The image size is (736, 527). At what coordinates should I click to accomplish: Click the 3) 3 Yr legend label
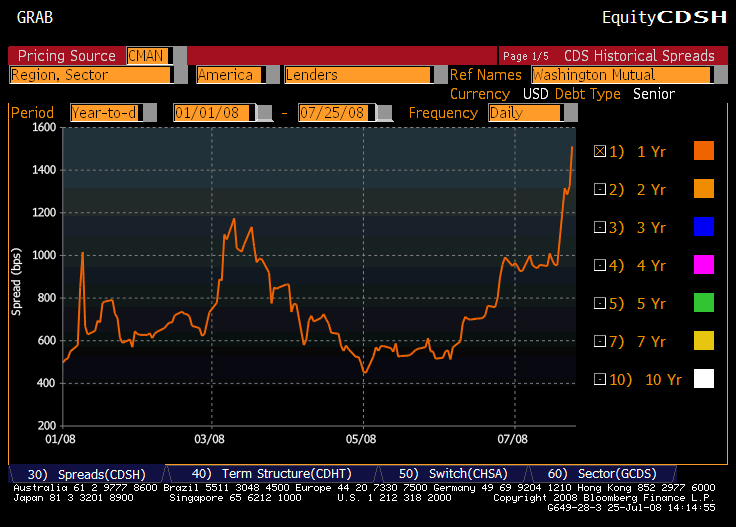tap(637, 228)
